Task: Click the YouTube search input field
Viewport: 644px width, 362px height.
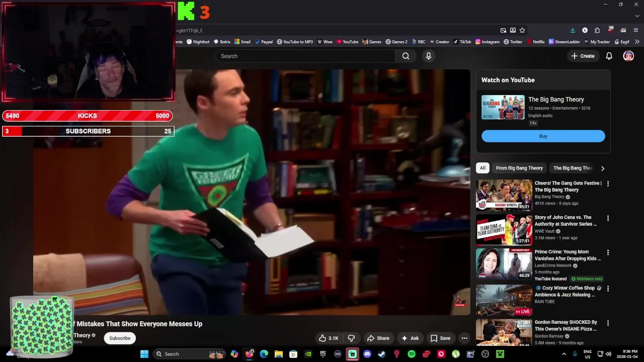Action: (305, 56)
